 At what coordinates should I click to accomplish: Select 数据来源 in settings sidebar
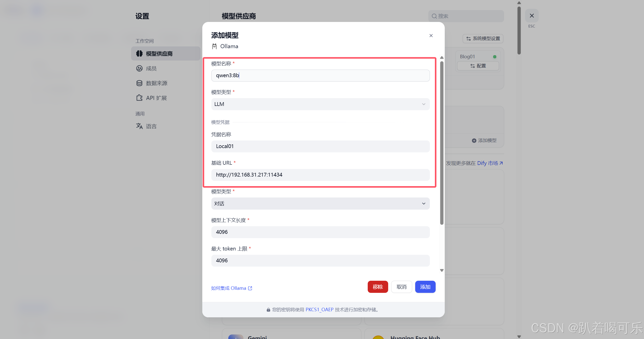(x=166, y=83)
